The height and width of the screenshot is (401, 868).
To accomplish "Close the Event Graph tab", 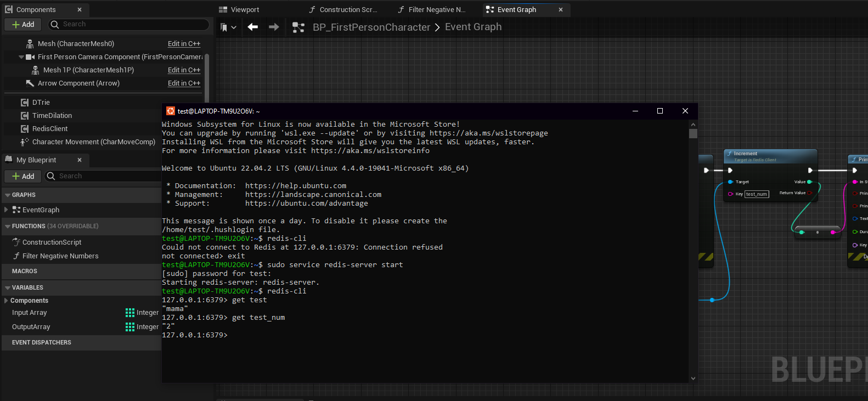I will (x=561, y=9).
